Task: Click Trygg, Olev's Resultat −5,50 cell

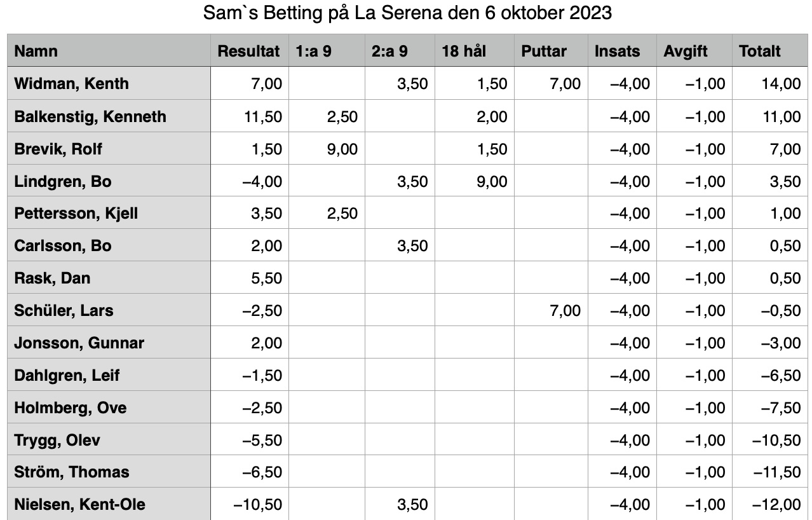Action: [x=249, y=439]
